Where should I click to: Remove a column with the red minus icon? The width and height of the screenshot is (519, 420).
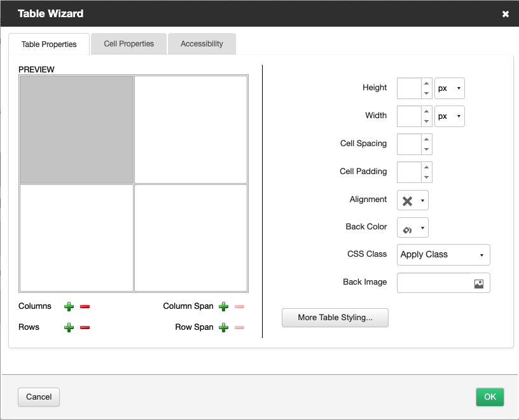coord(86,306)
